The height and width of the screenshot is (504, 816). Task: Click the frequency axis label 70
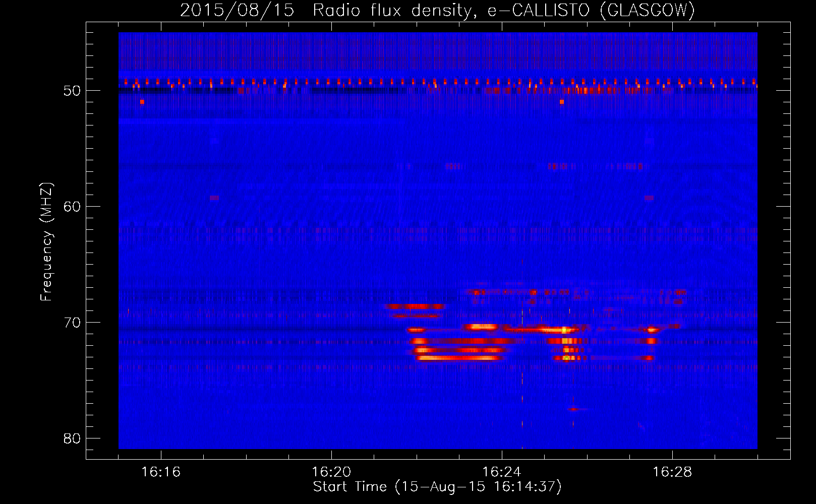(x=73, y=323)
